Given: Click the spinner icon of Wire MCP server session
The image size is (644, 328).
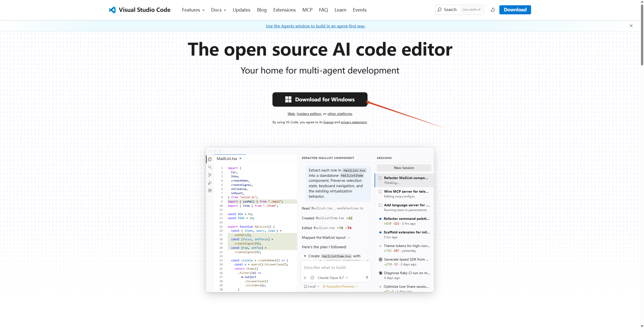Looking at the screenshot, I should 380,192.
